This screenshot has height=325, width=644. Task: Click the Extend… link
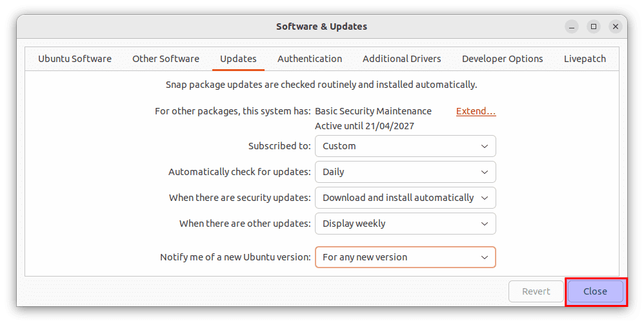[x=476, y=111]
